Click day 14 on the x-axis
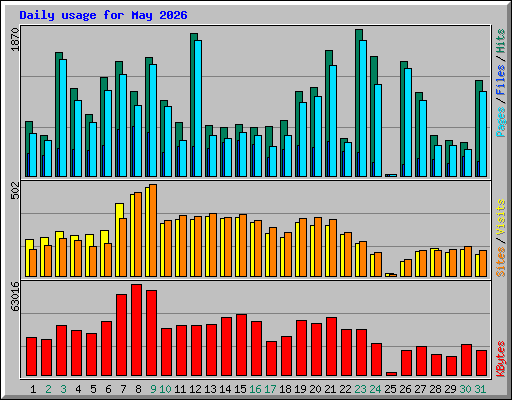 225,389
